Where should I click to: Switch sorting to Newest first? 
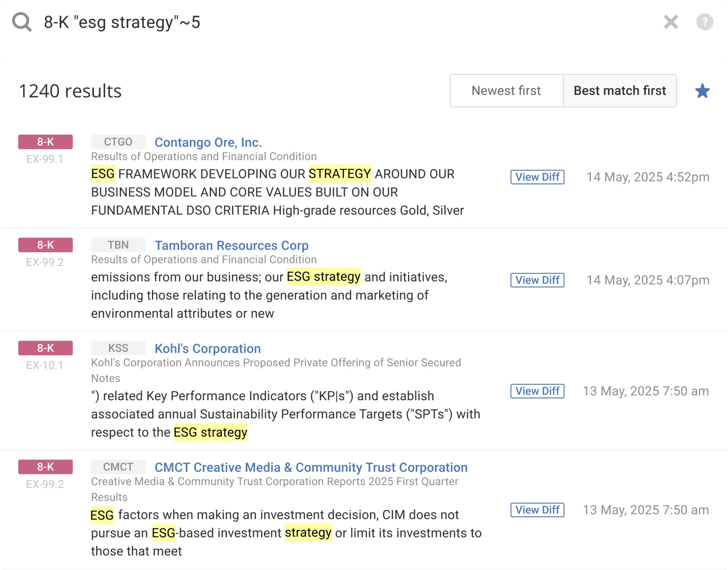click(x=506, y=91)
